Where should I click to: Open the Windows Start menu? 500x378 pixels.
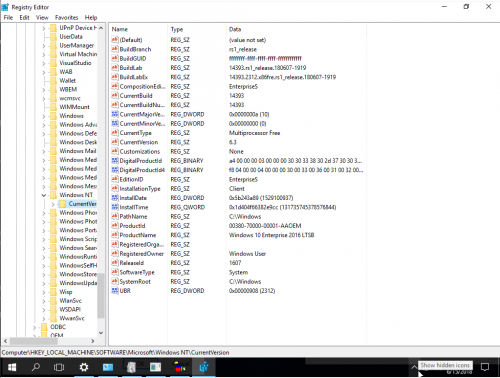[x=12, y=367]
